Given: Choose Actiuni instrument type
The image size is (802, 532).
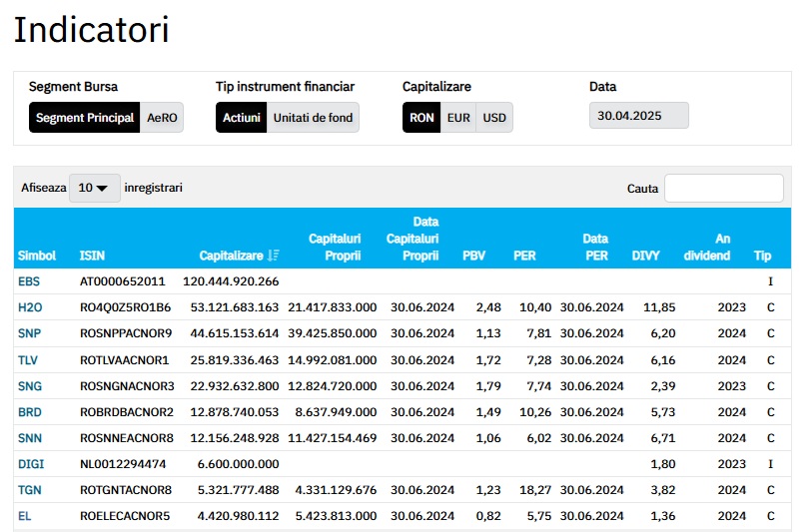Looking at the screenshot, I should click(241, 118).
